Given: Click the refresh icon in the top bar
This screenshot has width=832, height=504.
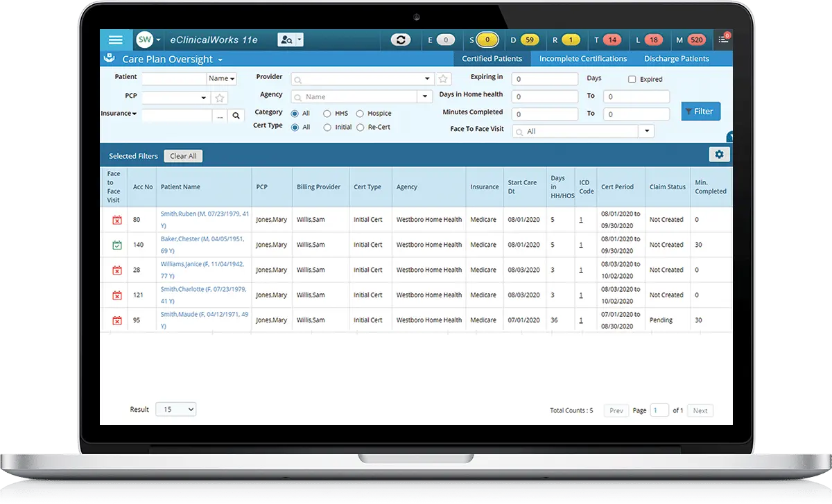Looking at the screenshot, I should [x=401, y=40].
